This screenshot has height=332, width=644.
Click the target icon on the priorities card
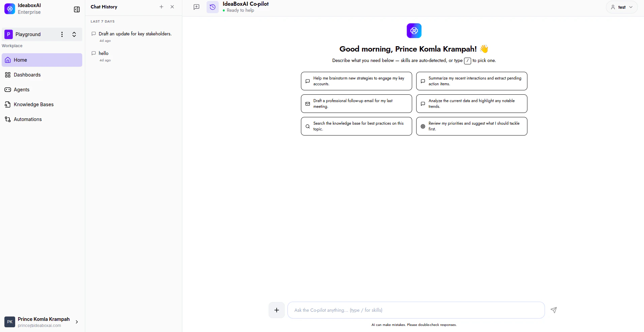(x=423, y=126)
